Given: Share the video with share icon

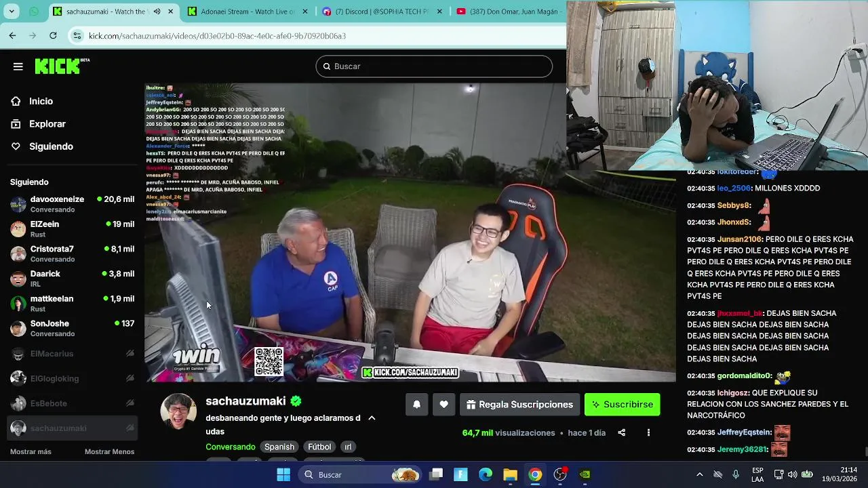Looking at the screenshot, I should click(x=621, y=432).
